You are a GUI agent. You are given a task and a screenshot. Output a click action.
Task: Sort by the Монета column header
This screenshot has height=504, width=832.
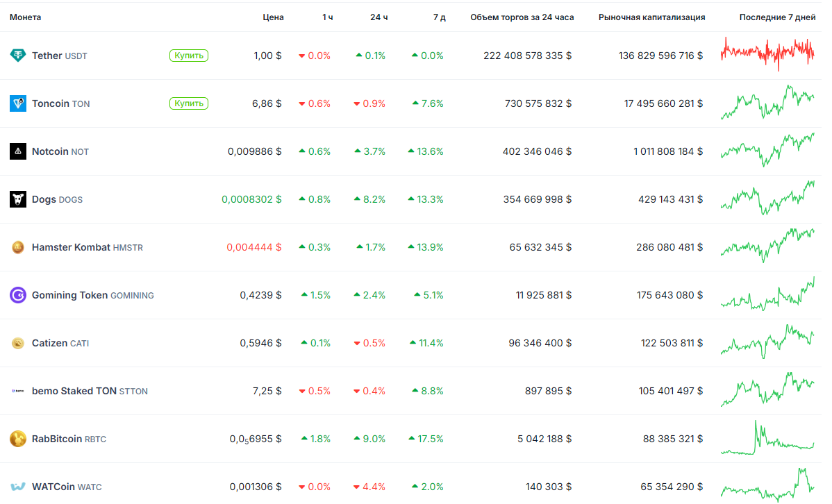click(25, 17)
